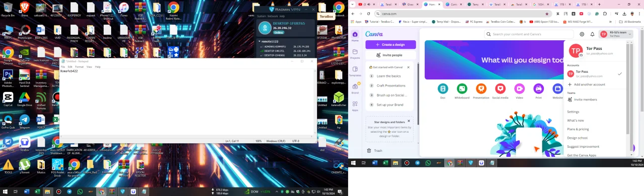Viewport: 644px width, 196px height.
Task: Open Radmin VPN Help menu
Action: point(282,16)
